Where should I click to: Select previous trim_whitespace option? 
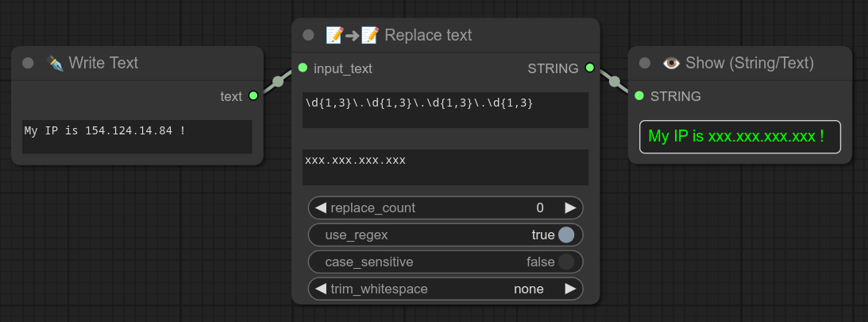[x=321, y=289]
